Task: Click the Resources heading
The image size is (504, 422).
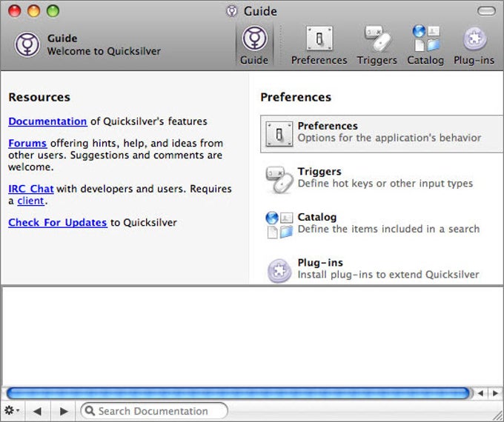Action: pos(39,97)
